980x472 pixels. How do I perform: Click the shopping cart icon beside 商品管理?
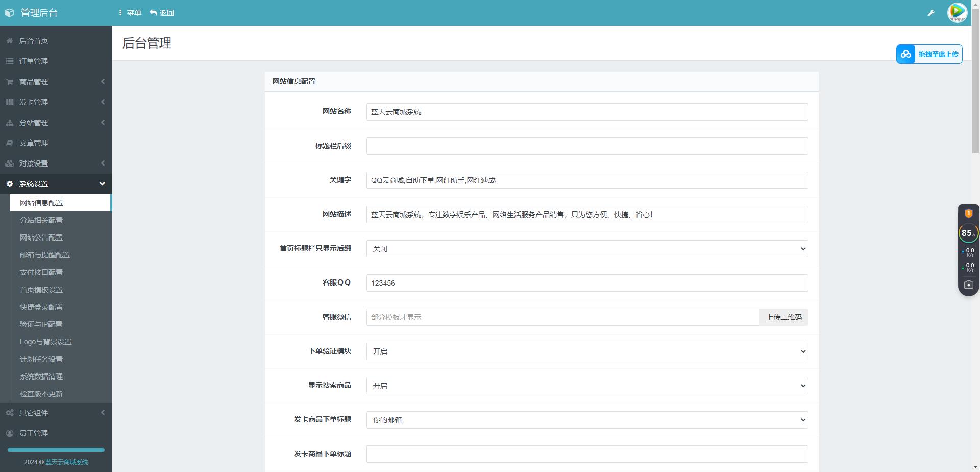coord(10,82)
